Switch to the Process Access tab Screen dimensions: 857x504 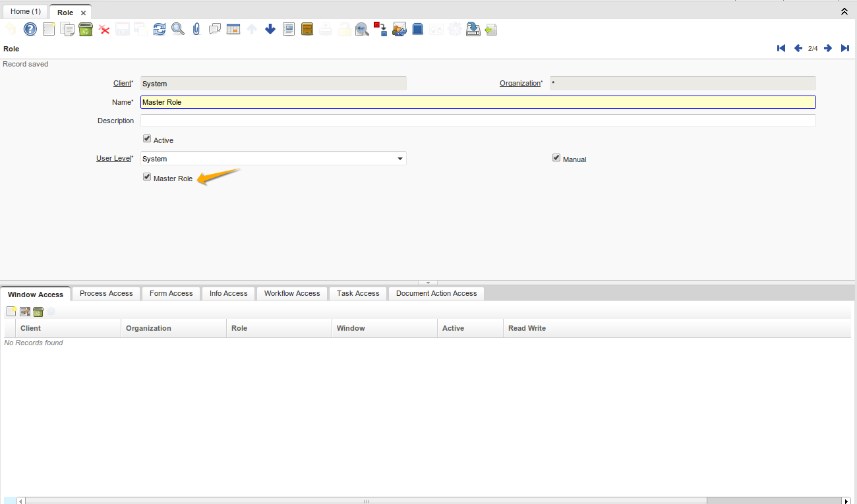click(x=106, y=294)
